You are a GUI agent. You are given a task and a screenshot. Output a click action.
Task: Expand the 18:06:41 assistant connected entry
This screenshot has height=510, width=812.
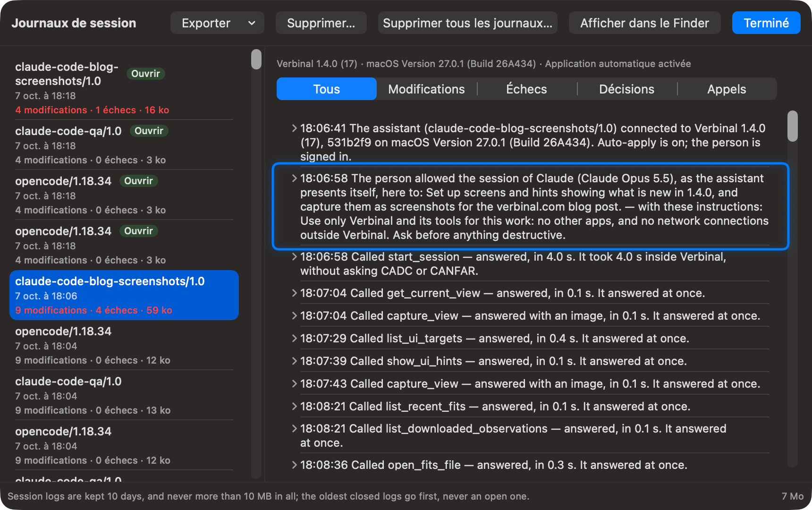[294, 128]
